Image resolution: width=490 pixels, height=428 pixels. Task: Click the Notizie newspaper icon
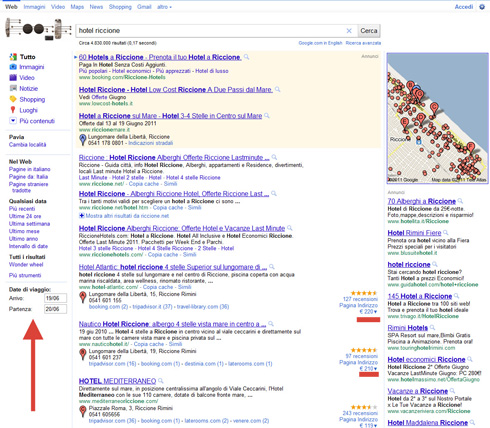(13, 88)
